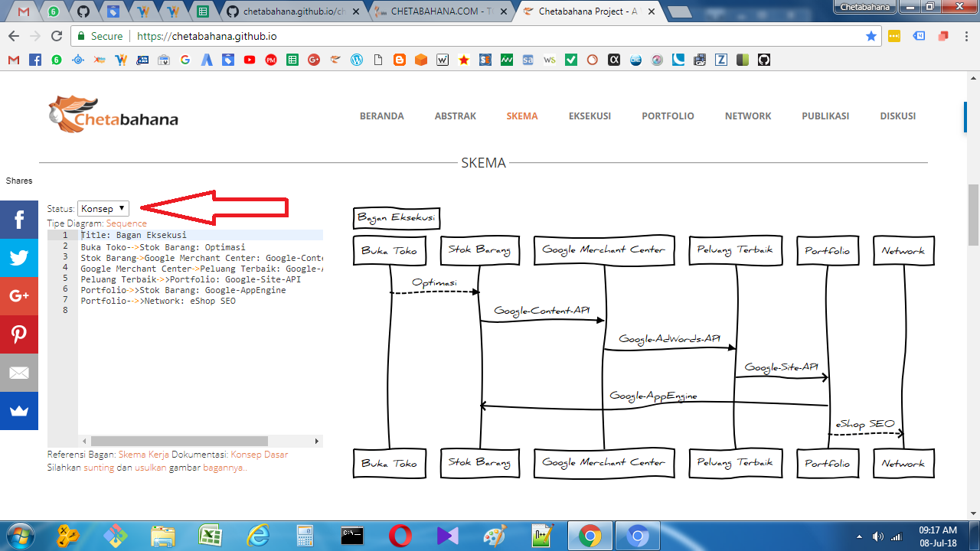Screen dimensions: 980x551
Task: Open Opera browser from the taskbar
Action: [x=400, y=536]
